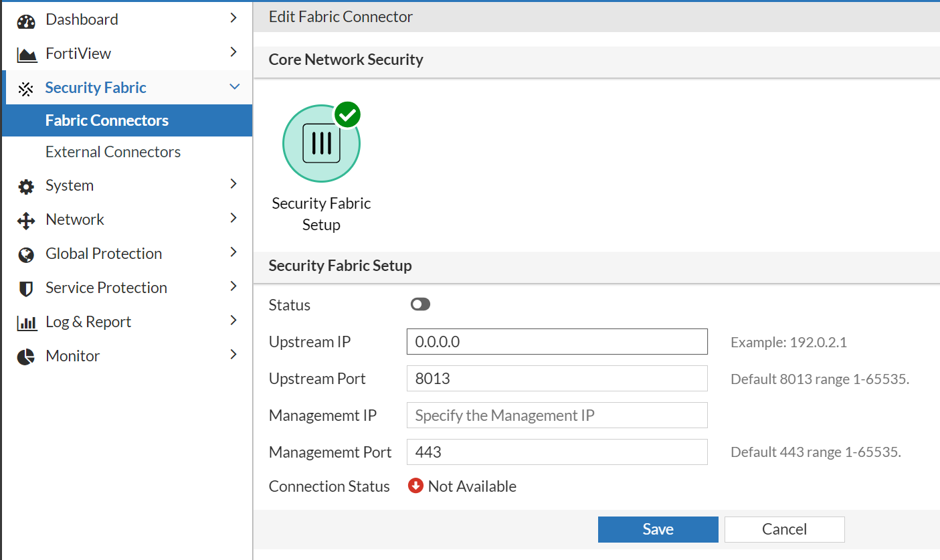Select the Global Protection globe icon
This screenshot has width=940, height=560.
point(25,253)
